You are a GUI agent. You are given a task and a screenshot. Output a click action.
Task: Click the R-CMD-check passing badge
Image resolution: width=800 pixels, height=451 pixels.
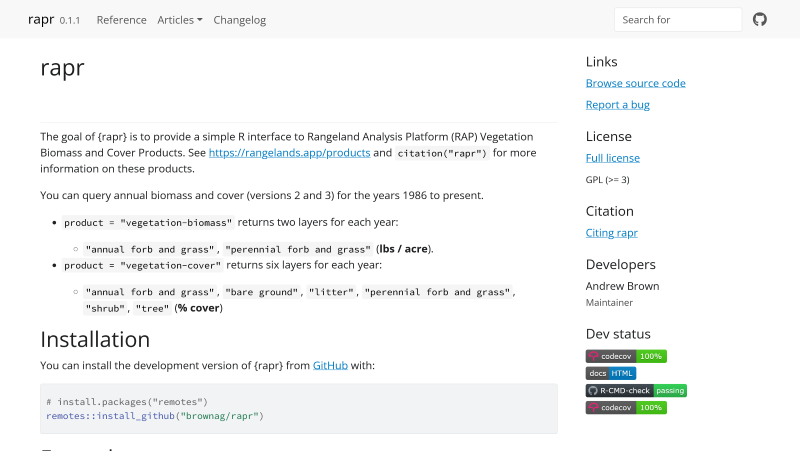pos(636,390)
